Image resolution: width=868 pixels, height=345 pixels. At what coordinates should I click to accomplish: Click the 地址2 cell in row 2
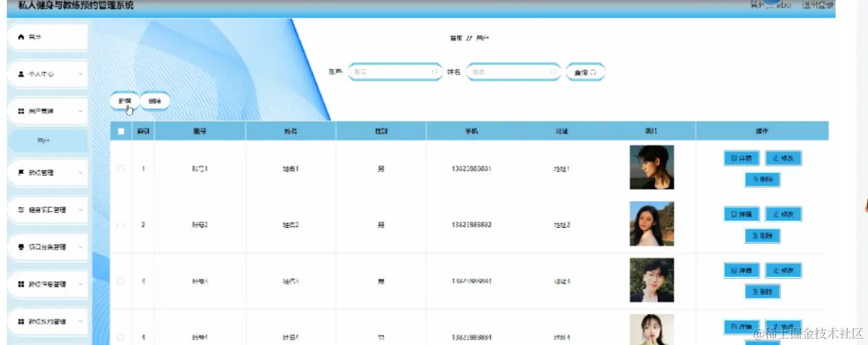[562, 225]
